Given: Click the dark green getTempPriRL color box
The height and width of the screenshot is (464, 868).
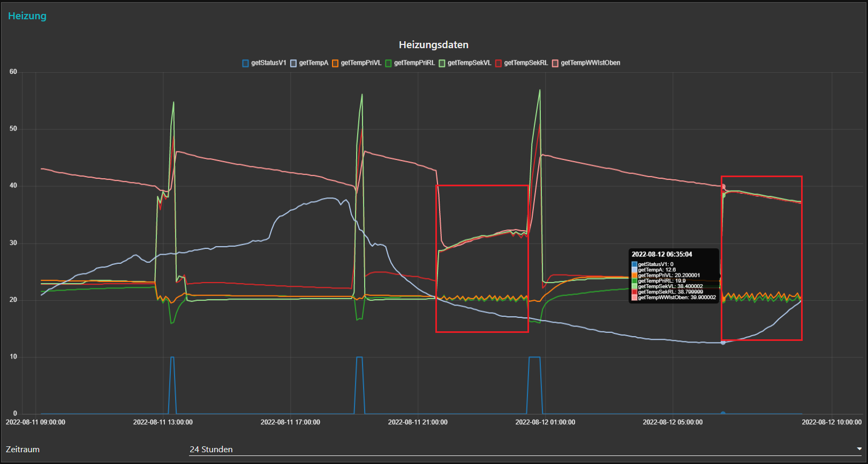Looking at the screenshot, I should pos(389,63).
